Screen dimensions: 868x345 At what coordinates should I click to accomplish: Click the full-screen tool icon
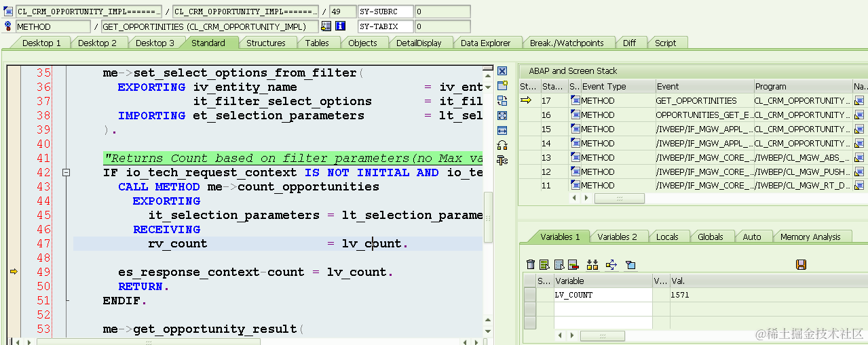click(x=502, y=115)
